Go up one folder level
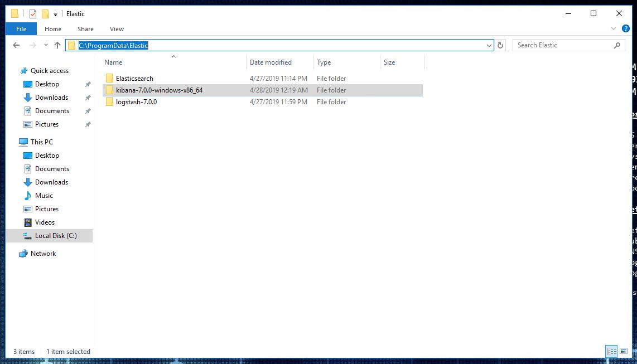Image resolution: width=637 pixels, height=364 pixels. pos(57,45)
